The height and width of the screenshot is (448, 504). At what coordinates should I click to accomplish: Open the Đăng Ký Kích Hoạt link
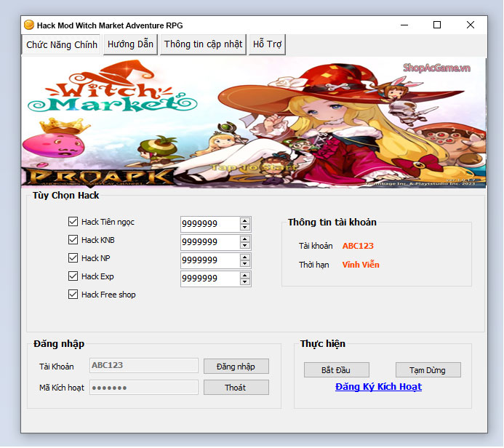[x=378, y=387]
